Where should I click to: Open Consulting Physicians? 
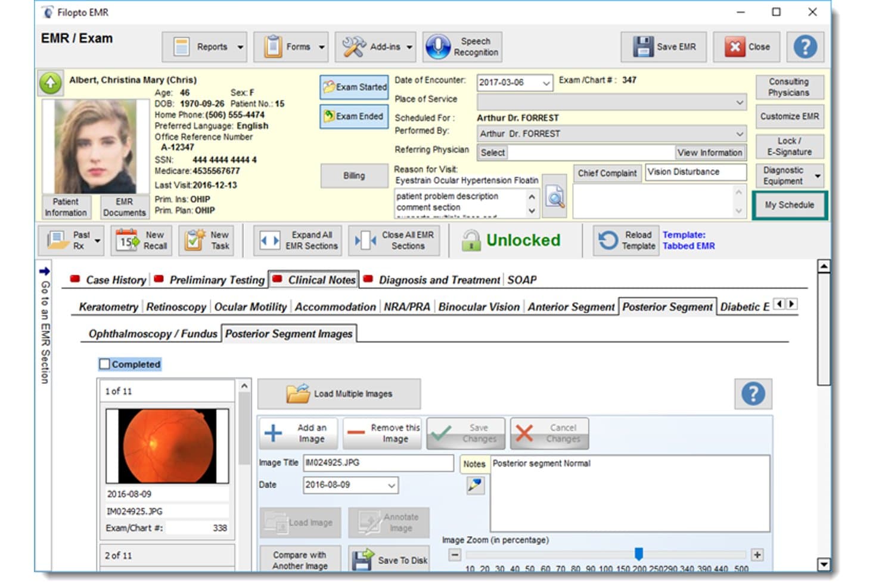click(790, 87)
